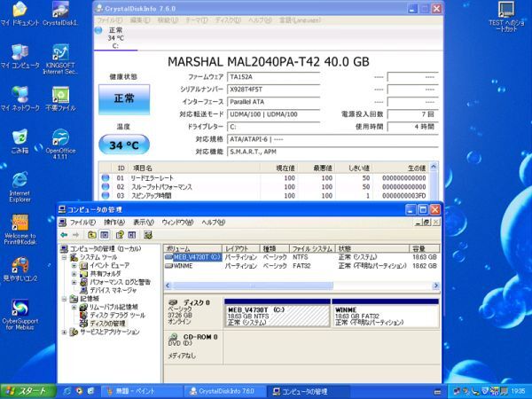532x399 pixels.
Task: Open CrystalDiskInfo desktop shortcut
Action: (x=60, y=13)
